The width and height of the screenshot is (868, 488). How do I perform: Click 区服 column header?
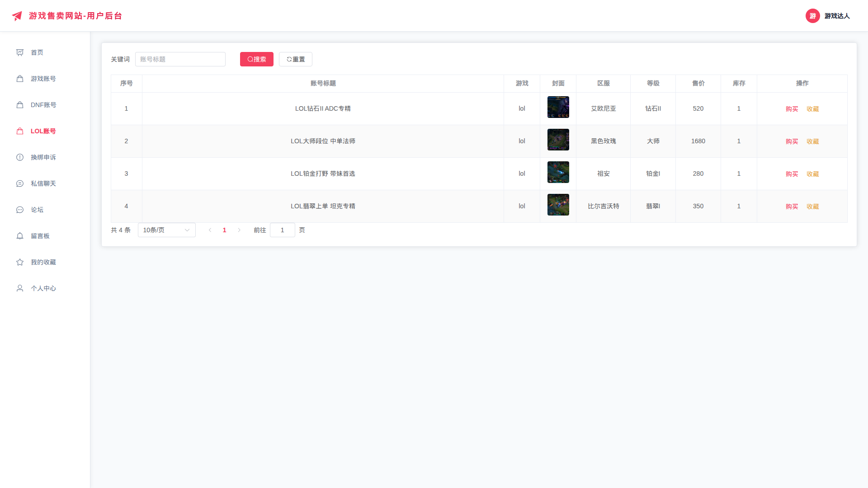[x=603, y=83]
